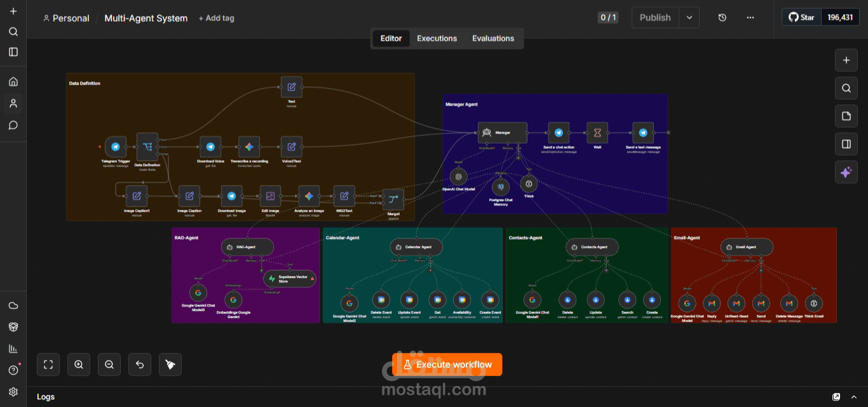Open the Logs panel pop-out icon
868x407 pixels.
(836, 397)
